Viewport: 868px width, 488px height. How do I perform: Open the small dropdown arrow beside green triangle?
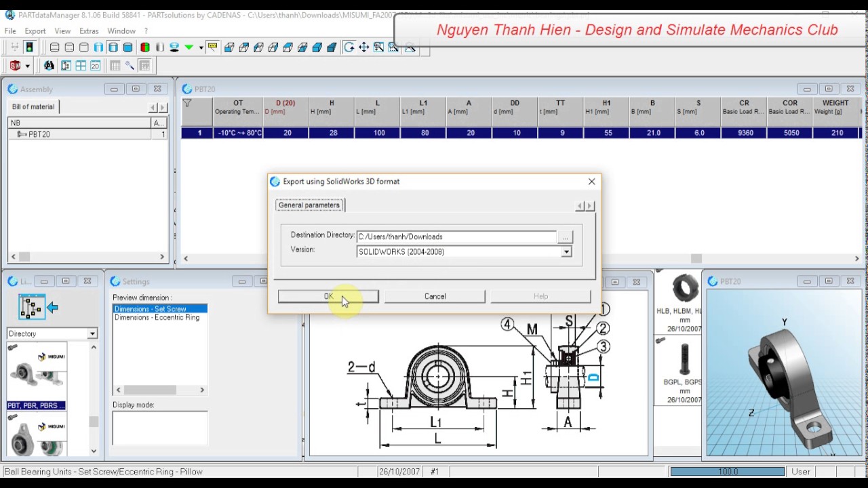point(201,47)
